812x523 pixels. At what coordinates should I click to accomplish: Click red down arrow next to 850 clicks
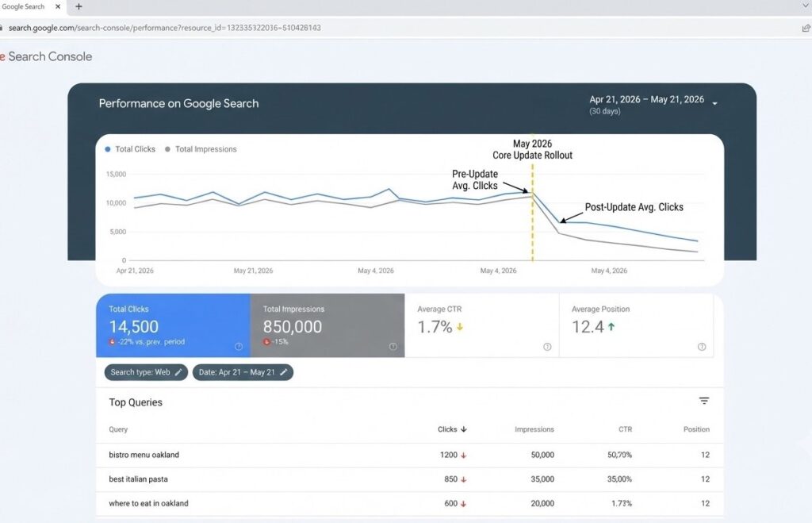(x=463, y=480)
